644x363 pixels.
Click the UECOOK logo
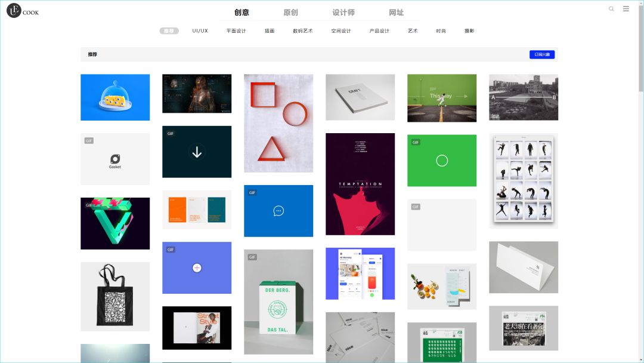(23, 11)
